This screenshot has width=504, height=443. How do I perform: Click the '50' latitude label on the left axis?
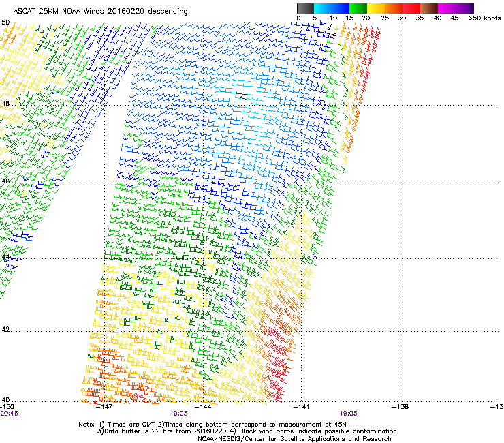pyautogui.click(x=5, y=22)
